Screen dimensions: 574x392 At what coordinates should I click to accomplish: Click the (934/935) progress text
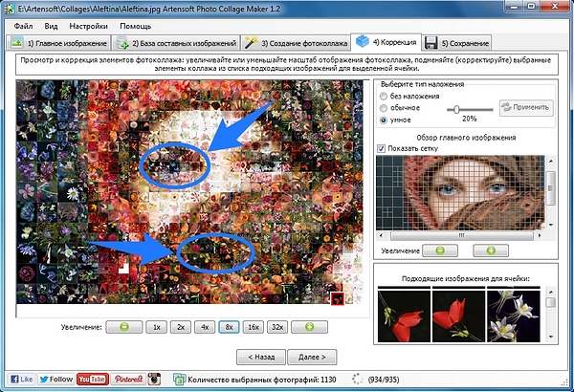384,380
